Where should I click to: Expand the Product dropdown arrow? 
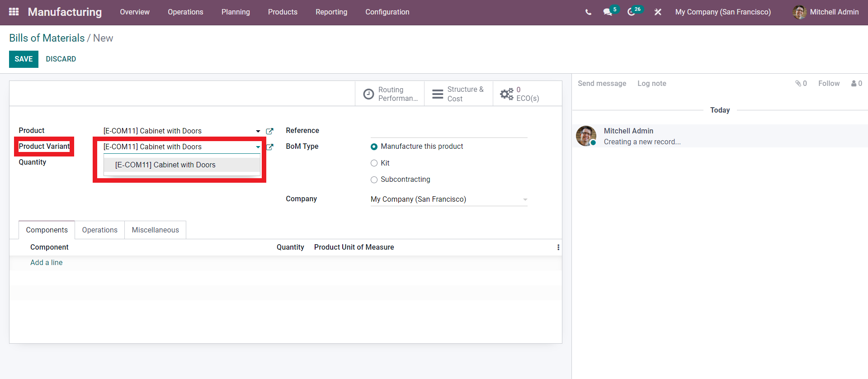258,131
